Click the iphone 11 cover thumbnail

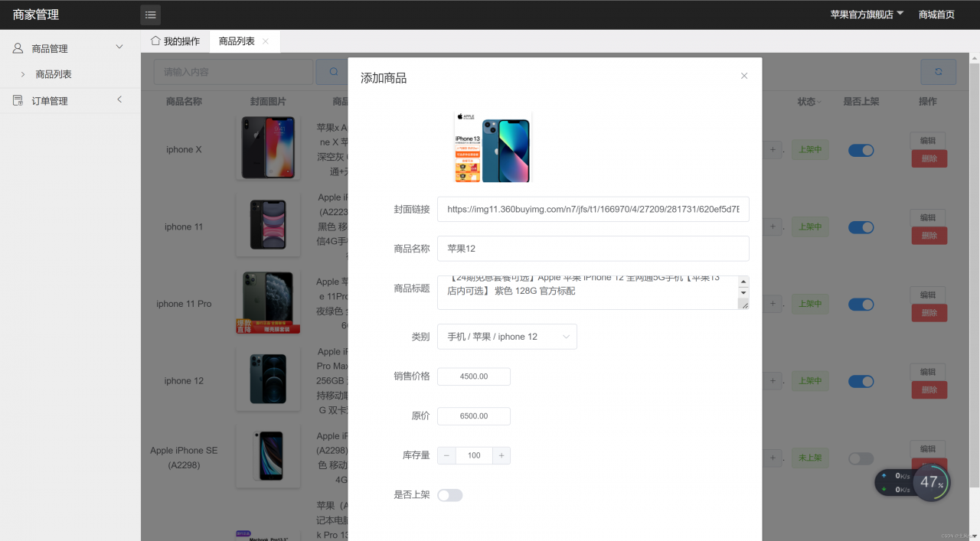tap(268, 225)
